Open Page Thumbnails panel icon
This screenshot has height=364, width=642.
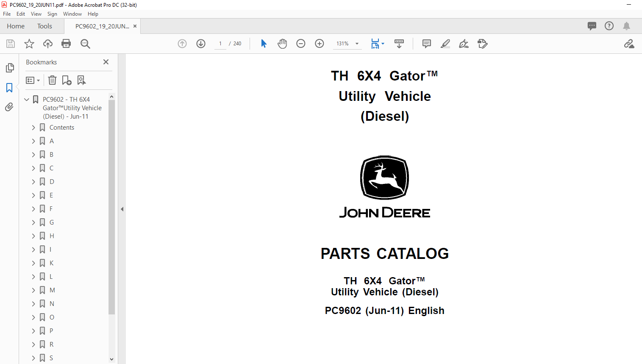point(9,68)
